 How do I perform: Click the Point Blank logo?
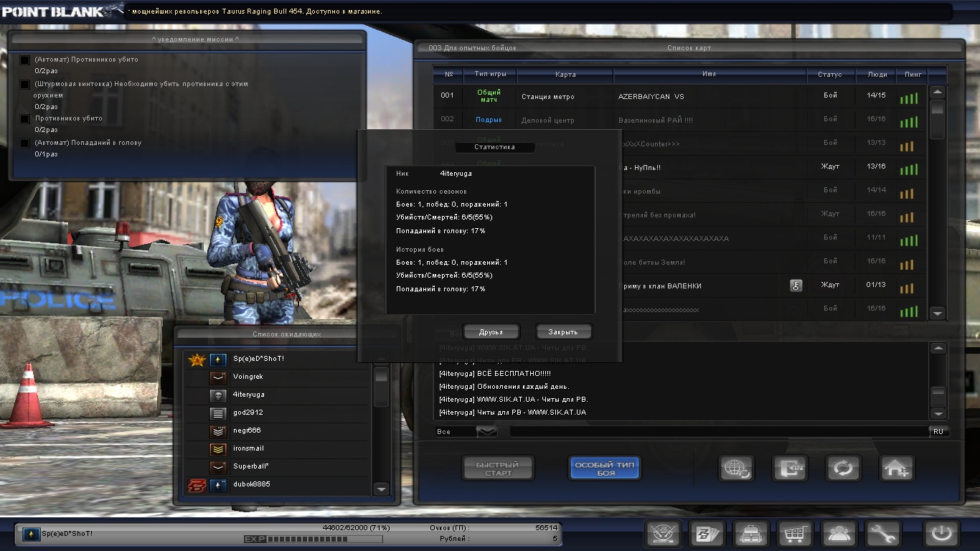(63, 11)
